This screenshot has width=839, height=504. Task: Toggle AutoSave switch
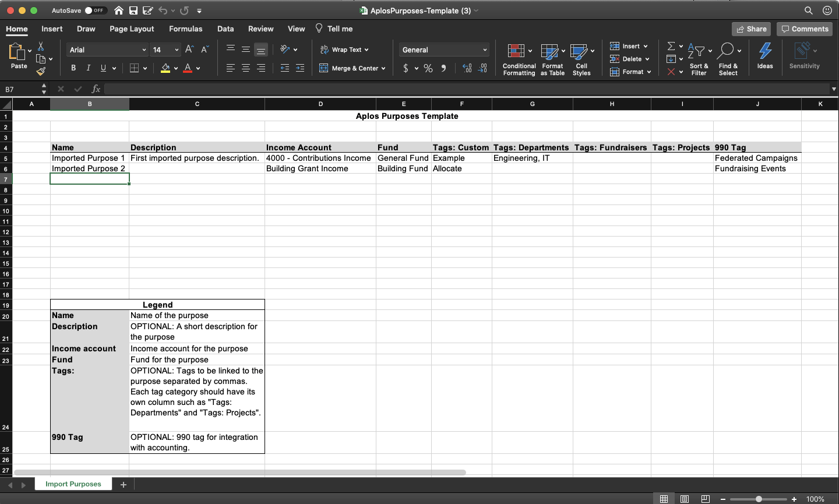tap(95, 10)
